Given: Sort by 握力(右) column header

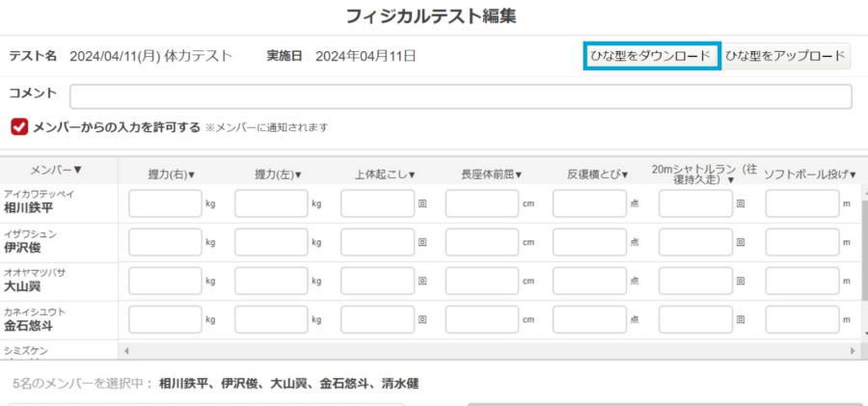Looking at the screenshot, I should (172, 175).
